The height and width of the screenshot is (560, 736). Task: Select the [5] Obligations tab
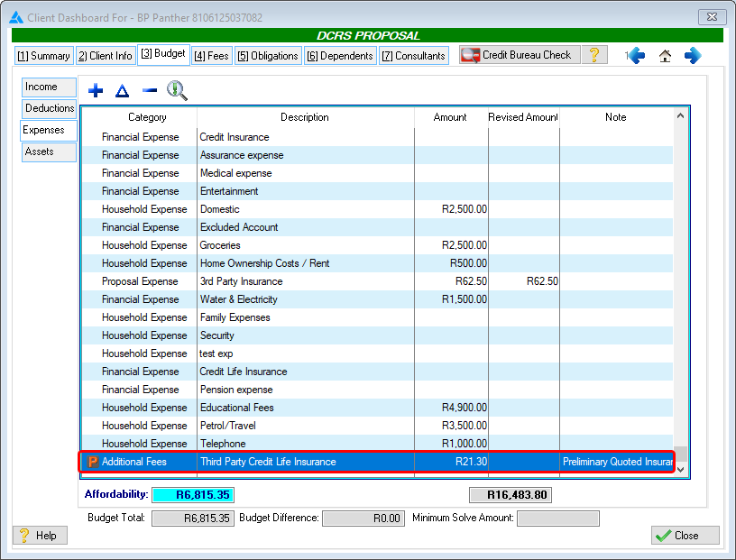[267, 56]
